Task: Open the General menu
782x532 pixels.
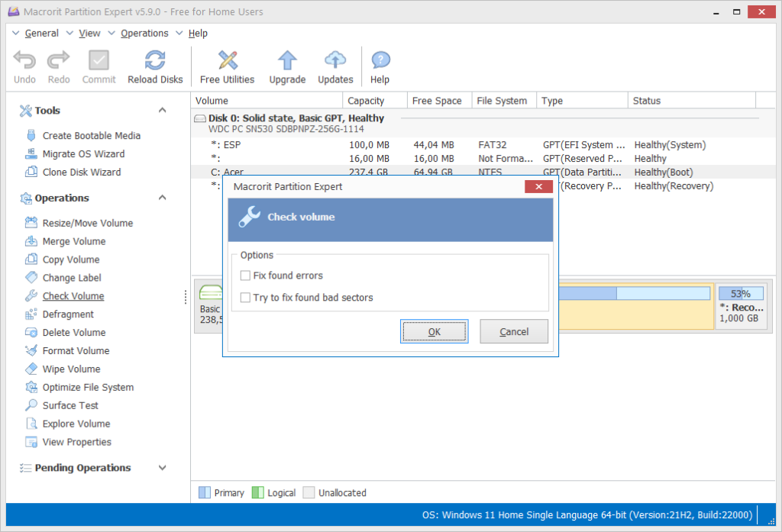Action: [41, 33]
